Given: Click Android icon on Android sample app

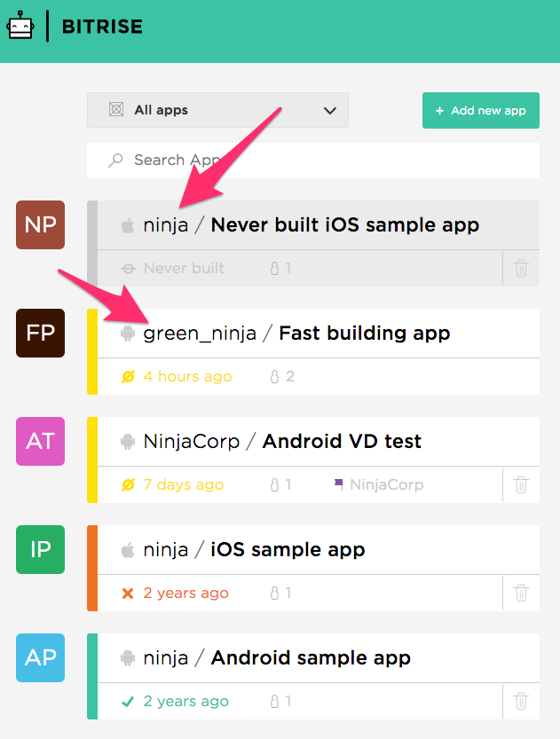Looking at the screenshot, I should coord(127,658).
